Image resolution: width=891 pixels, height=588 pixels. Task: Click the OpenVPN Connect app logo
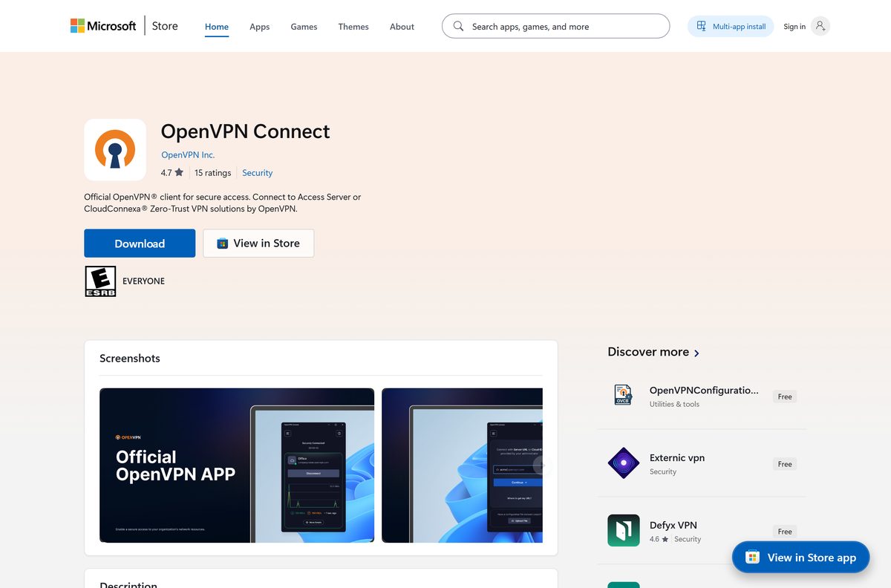[115, 150]
